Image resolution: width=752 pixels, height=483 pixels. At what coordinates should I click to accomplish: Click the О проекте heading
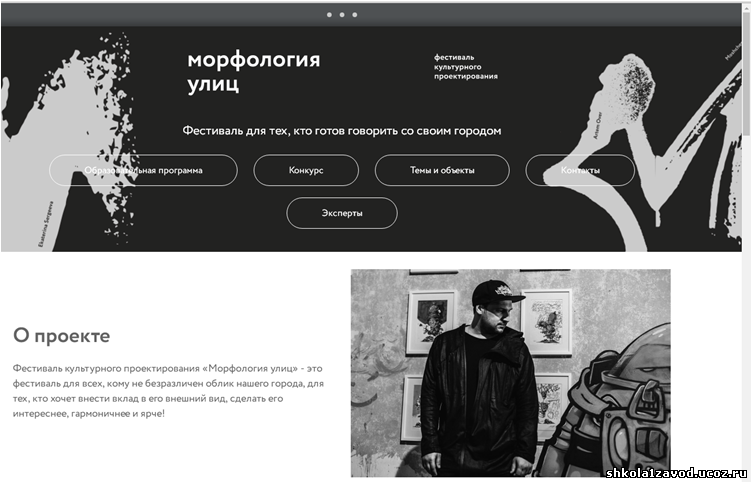[61, 336]
